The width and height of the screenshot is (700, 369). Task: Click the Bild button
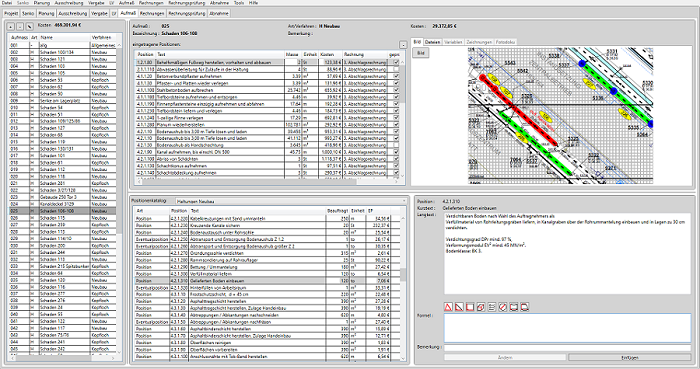(421, 53)
